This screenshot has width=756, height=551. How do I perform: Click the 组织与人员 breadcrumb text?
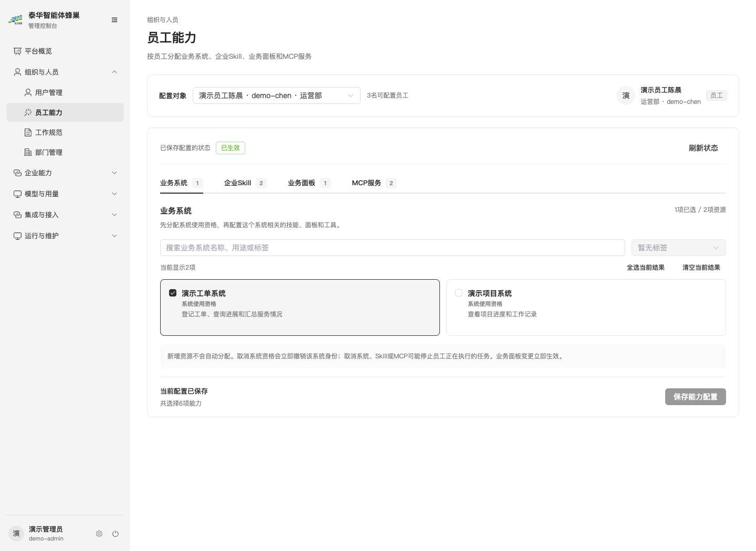click(163, 20)
